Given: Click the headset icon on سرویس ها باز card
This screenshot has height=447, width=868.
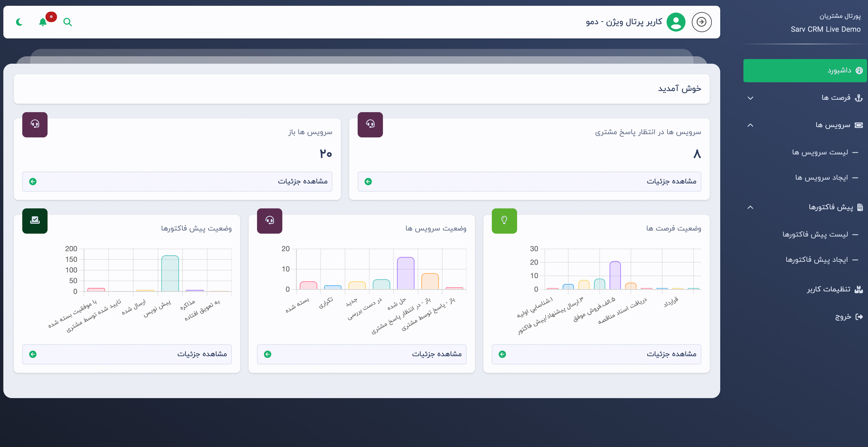Looking at the screenshot, I should [x=35, y=125].
